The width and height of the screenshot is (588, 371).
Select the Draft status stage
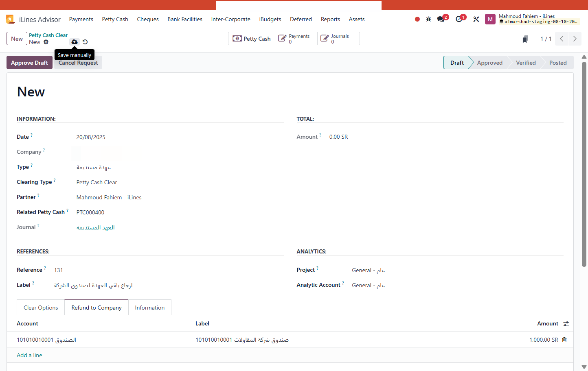pyautogui.click(x=457, y=63)
